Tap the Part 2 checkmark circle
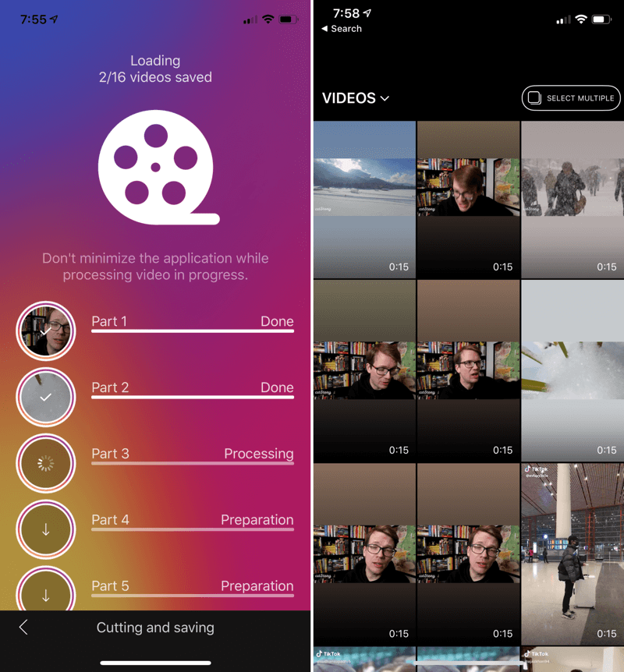 click(45, 398)
